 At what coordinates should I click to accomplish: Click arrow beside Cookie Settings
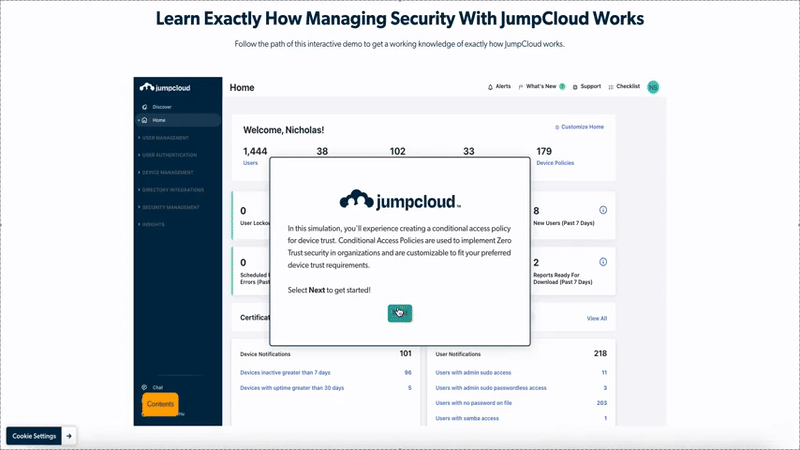pos(69,436)
